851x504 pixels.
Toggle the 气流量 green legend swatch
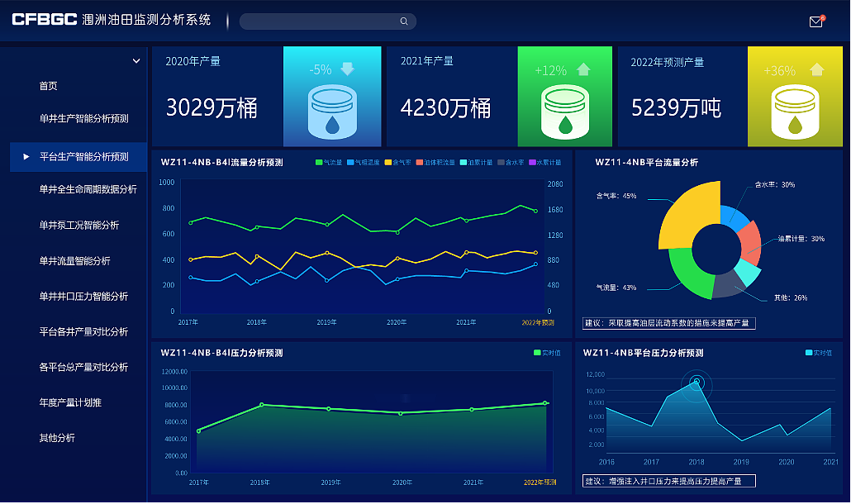(x=319, y=162)
